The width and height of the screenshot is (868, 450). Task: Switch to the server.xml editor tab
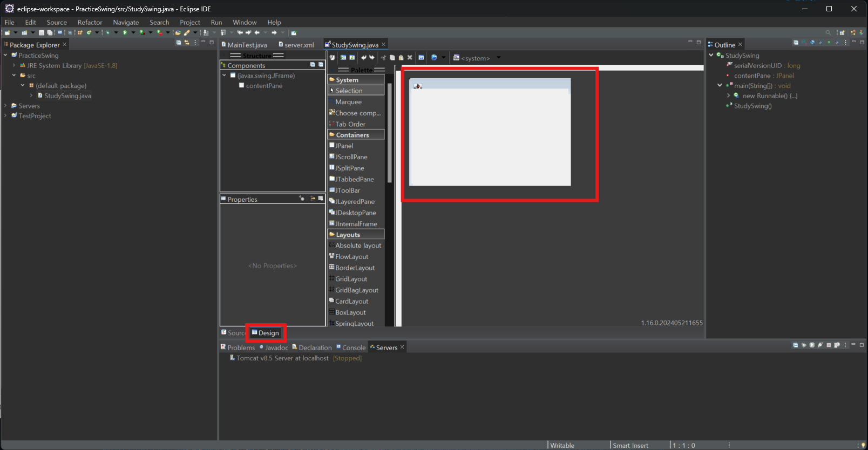296,45
